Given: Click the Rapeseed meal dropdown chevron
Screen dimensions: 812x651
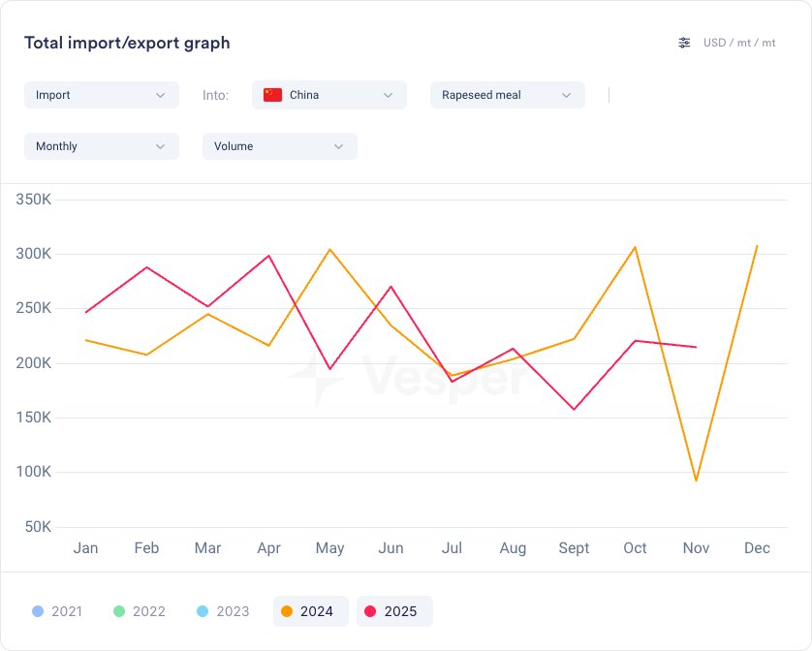Looking at the screenshot, I should click(566, 95).
